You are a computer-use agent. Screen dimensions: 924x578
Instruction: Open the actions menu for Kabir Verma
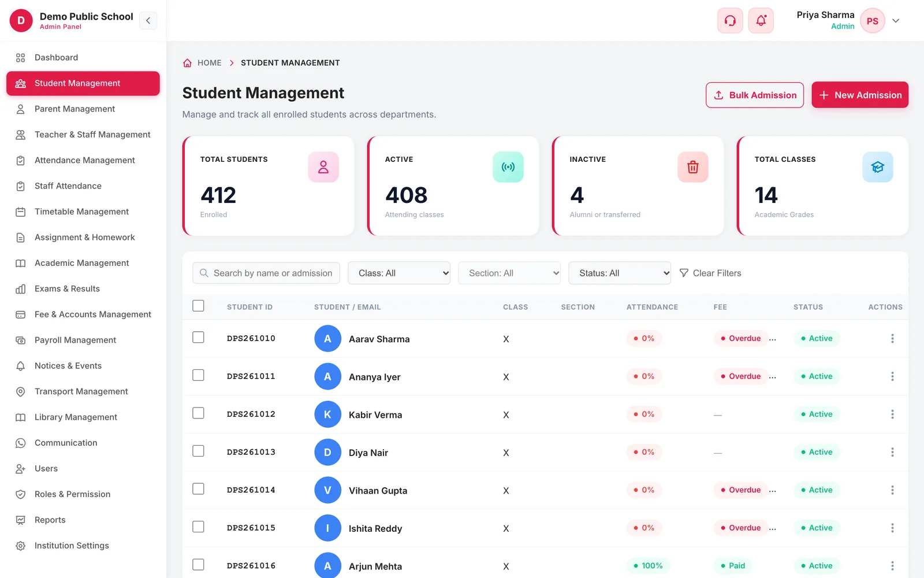892,414
